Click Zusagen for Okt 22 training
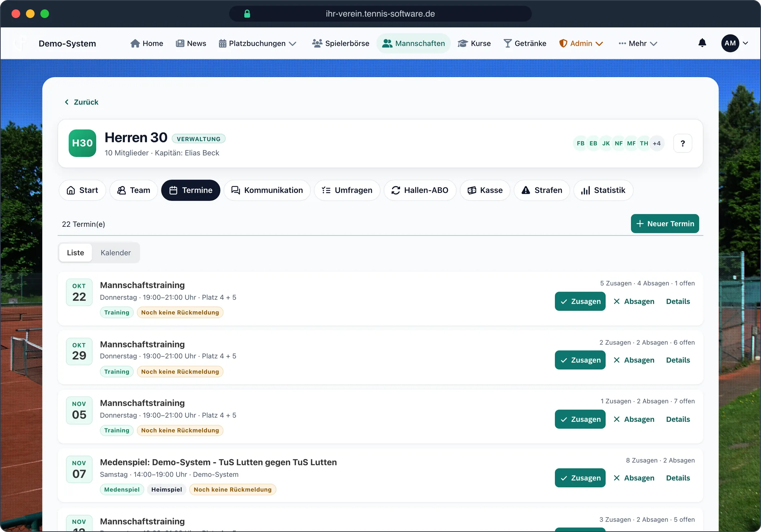The width and height of the screenshot is (761, 532). [x=580, y=301]
